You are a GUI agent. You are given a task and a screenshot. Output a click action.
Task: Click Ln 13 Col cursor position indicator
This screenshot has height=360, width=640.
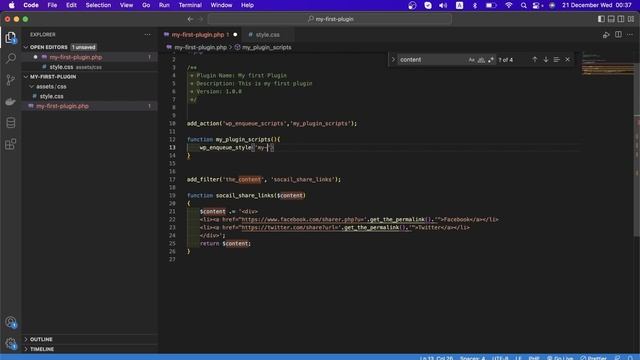436,358
